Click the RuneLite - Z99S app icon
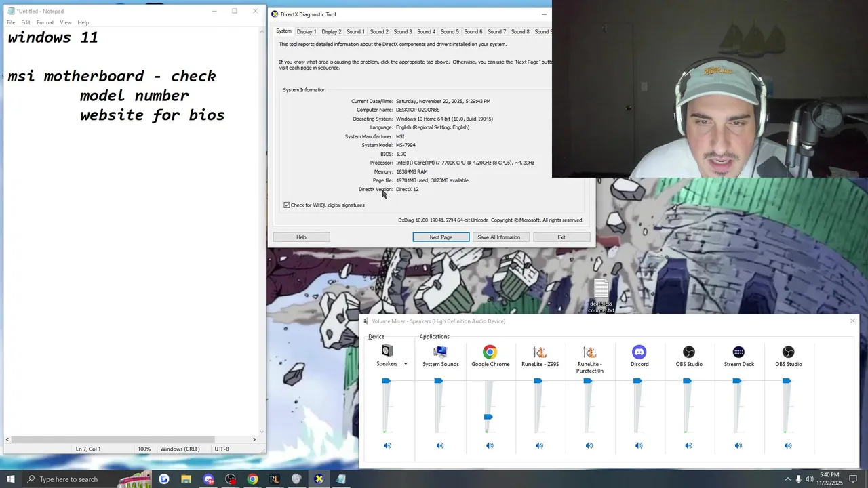Image resolution: width=868 pixels, height=488 pixels. [x=540, y=352]
